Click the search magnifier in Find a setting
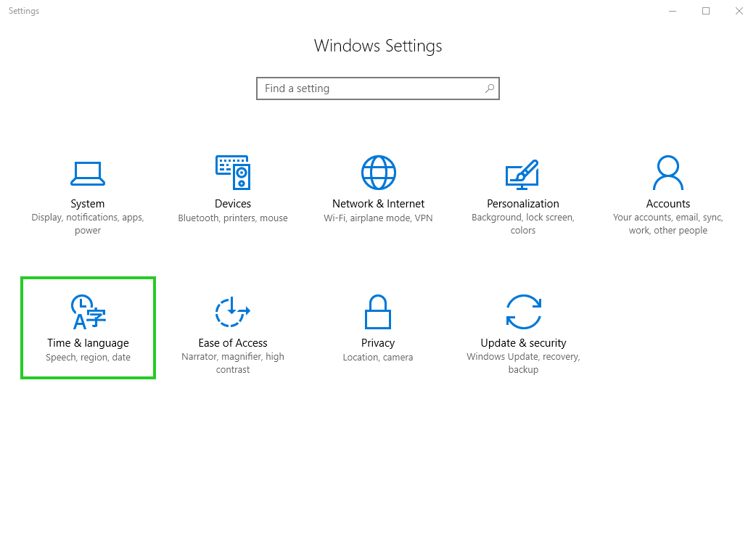756x536 pixels. pyautogui.click(x=490, y=88)
